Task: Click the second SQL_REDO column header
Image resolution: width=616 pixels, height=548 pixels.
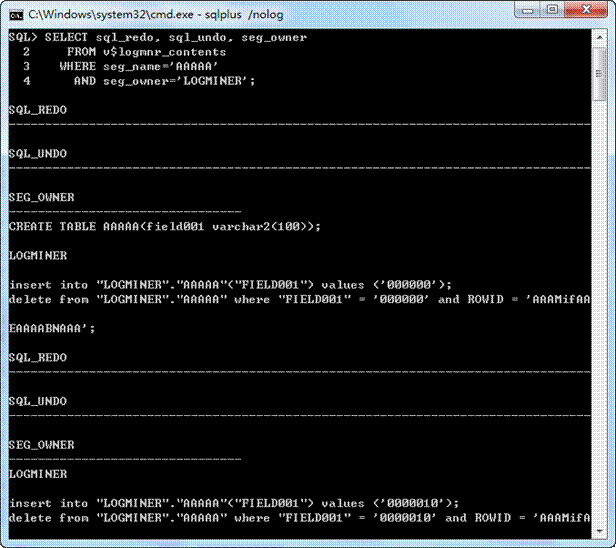Action: point(38,358)
